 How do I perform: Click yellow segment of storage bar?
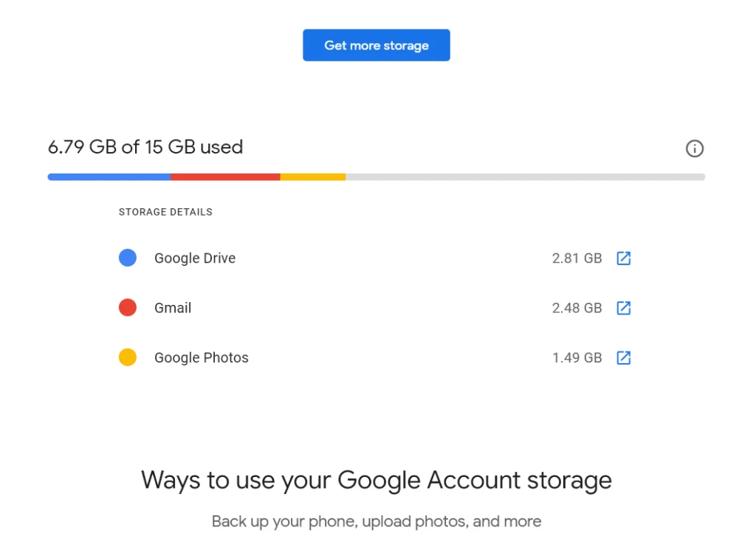click(x=313, y=177)
